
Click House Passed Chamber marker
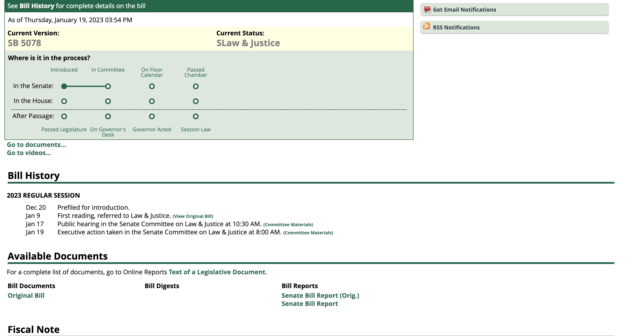click(196, 101)
